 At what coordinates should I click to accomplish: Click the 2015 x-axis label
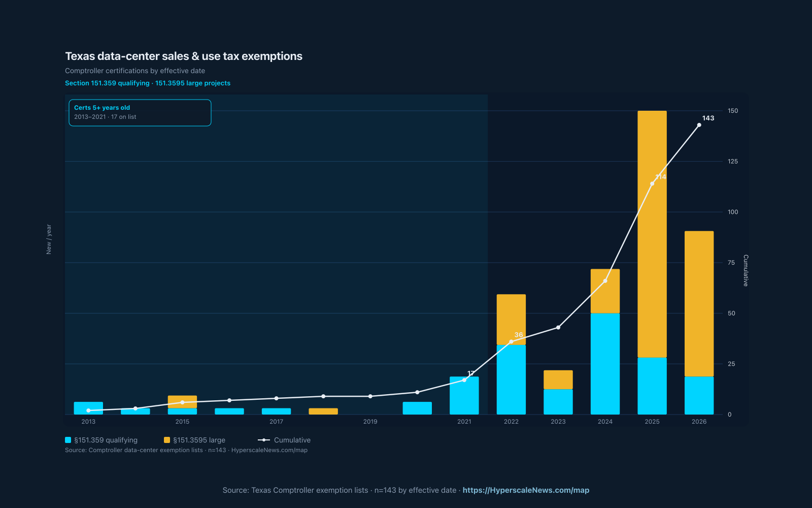(x=182, y=422)
